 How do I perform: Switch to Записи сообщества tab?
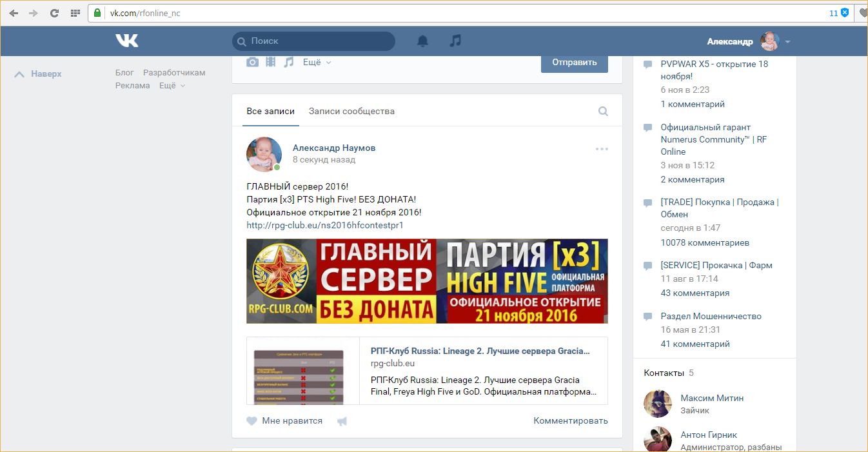[351, 111]
